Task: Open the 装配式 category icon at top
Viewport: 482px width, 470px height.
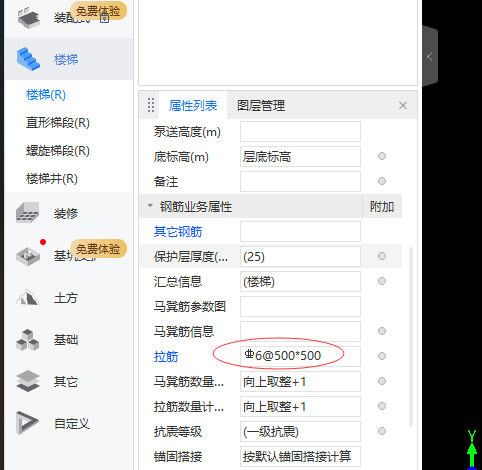Action: [x=28, y=18]
